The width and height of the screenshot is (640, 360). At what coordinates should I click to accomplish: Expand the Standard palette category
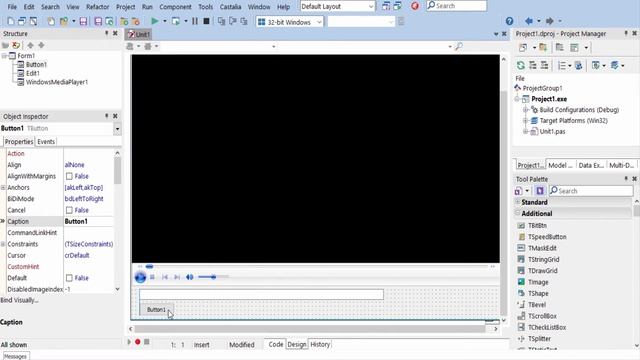pos(518,202)
